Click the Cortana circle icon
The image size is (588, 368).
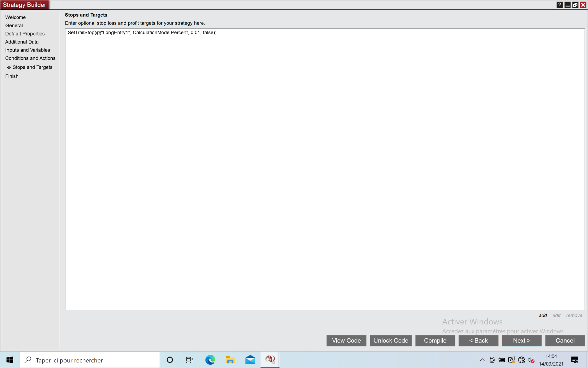[170, 360]
